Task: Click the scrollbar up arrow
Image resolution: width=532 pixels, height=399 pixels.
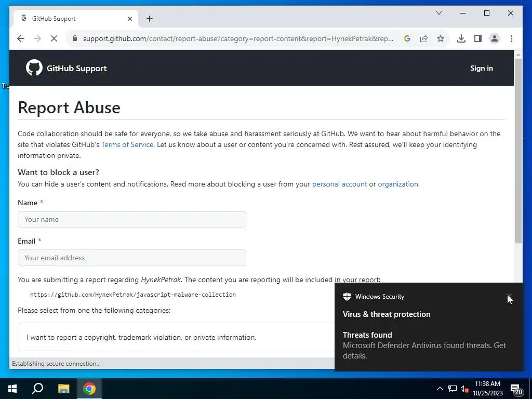Action: (x=518, y=54)
